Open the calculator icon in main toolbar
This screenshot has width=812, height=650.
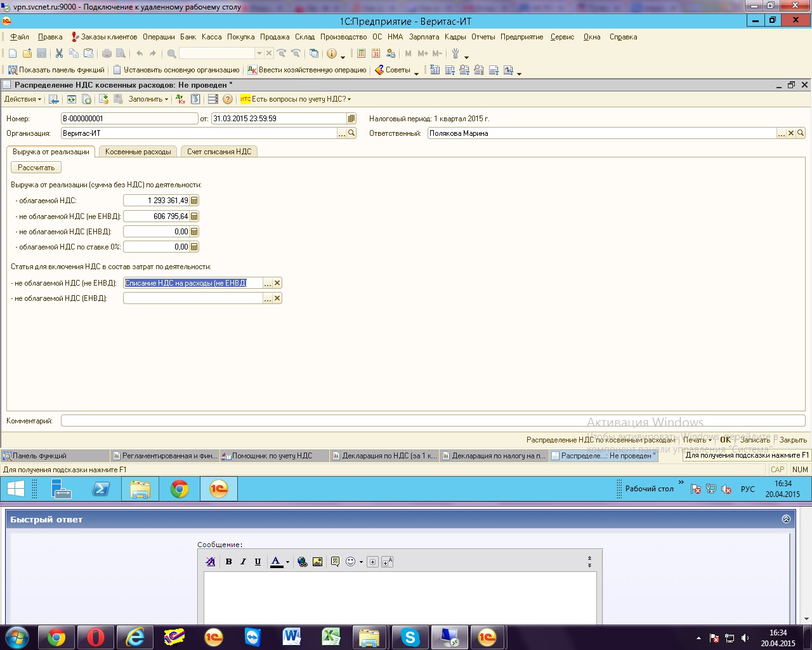point(362,53)
